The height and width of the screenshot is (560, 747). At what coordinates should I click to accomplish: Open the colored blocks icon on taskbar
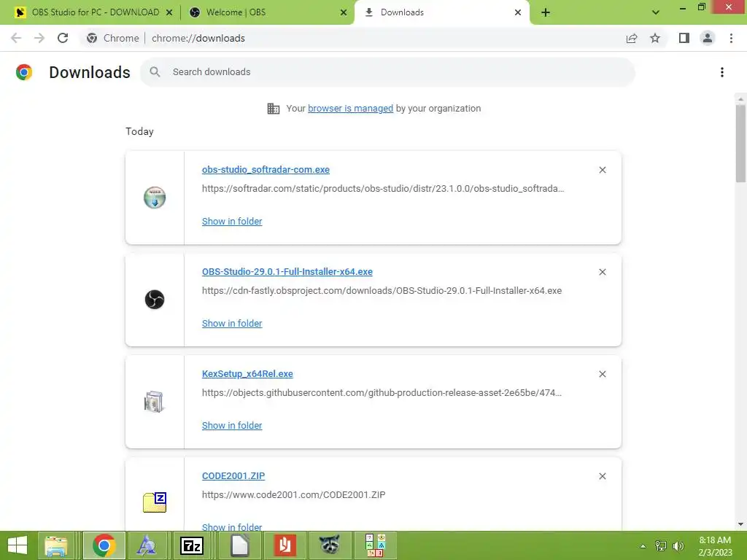tap(374, 545)
